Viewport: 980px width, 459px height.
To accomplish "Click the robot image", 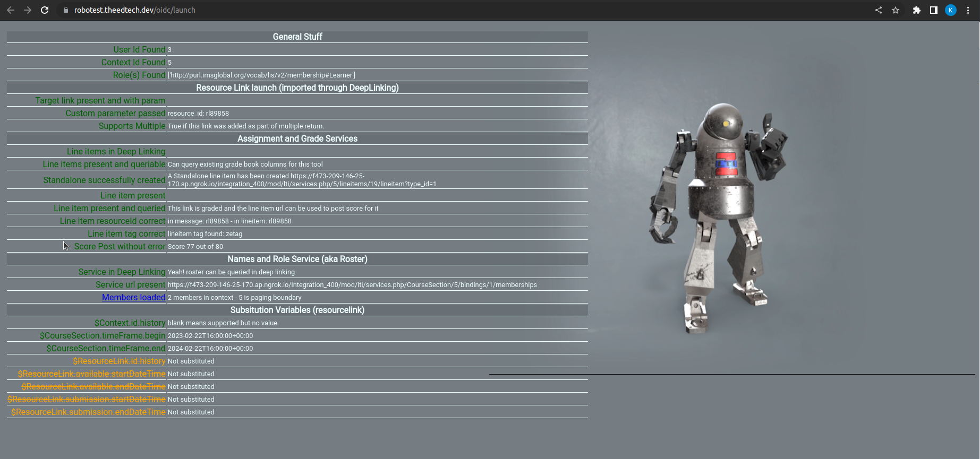I will coord(717,218).
